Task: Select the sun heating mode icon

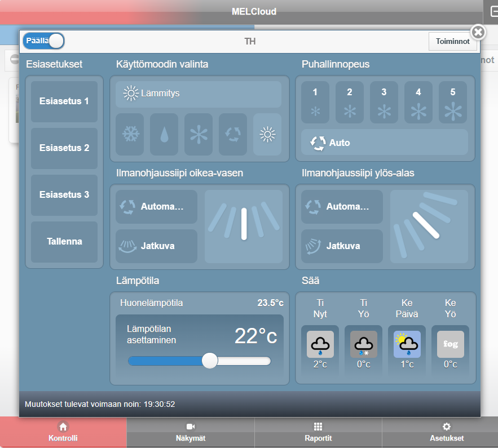Action: coord(267,135)
